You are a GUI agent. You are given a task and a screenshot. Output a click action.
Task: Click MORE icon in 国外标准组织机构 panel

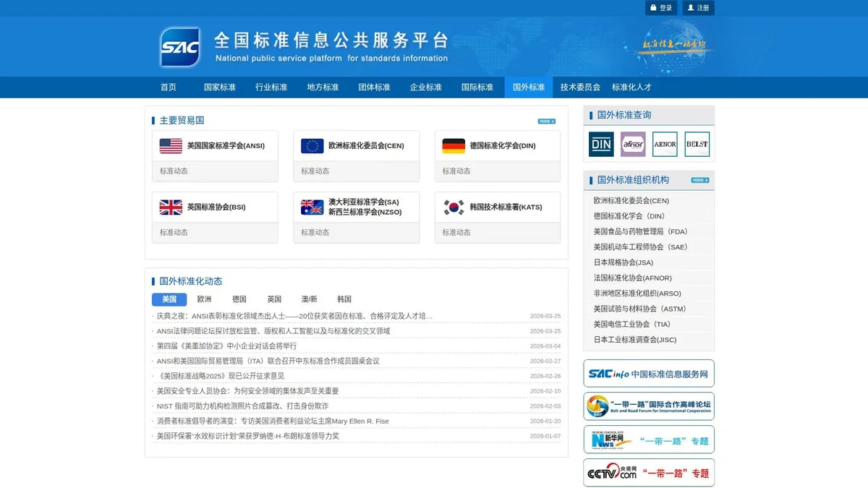(x=700, y=180)
